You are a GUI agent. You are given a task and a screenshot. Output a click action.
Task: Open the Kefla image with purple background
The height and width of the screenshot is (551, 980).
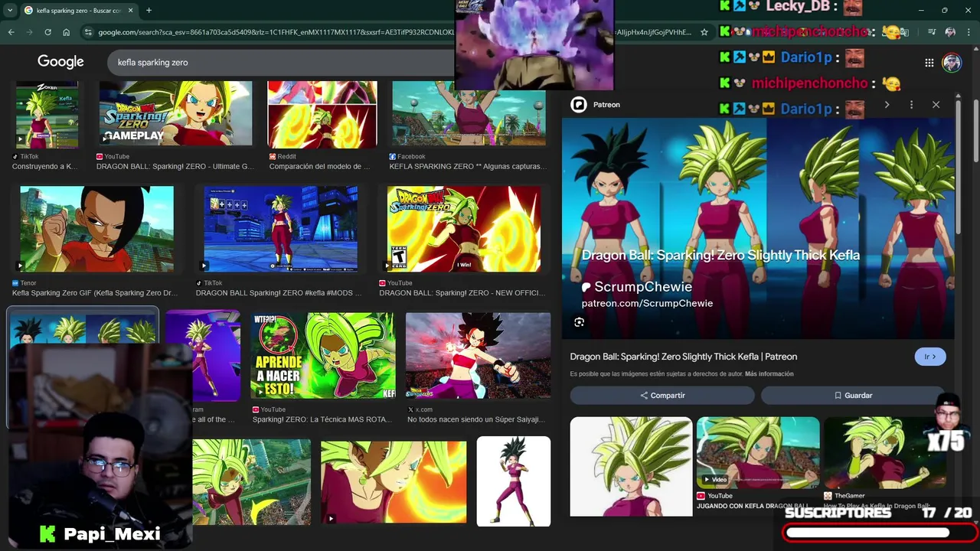click(203, 355)
